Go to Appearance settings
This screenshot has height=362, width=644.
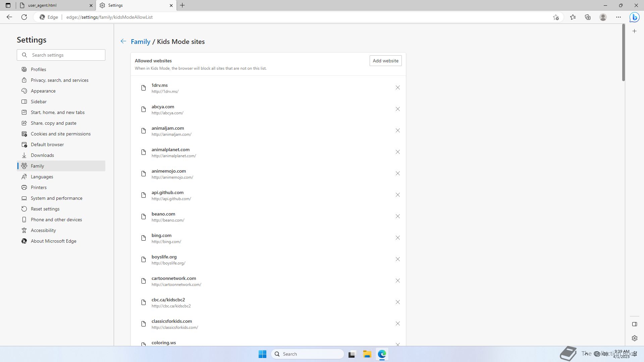point(61,91)
